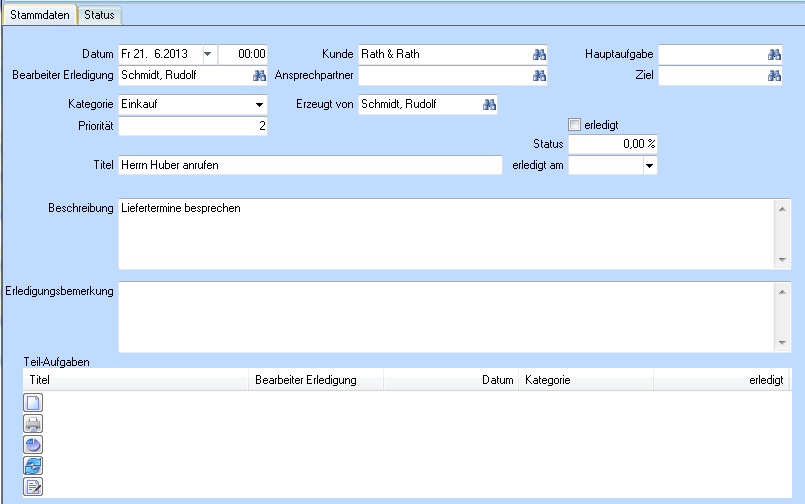Check the erledigt checkbox

tap(574, 124)
